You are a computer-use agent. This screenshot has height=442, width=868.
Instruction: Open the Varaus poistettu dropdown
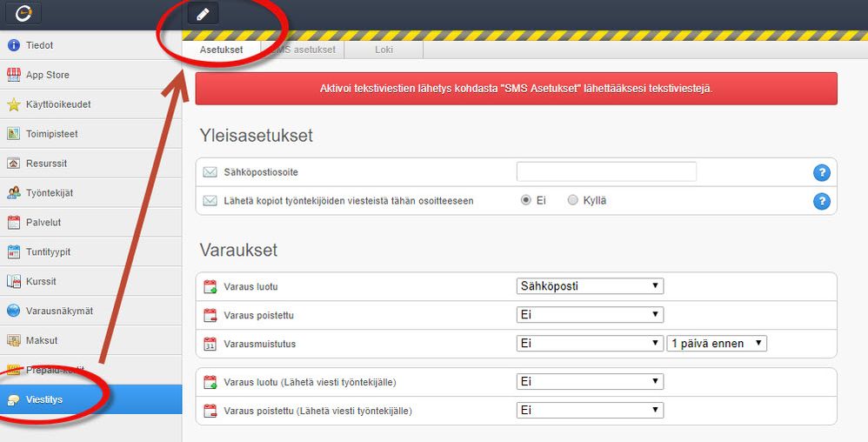click(x=590, y=315)
